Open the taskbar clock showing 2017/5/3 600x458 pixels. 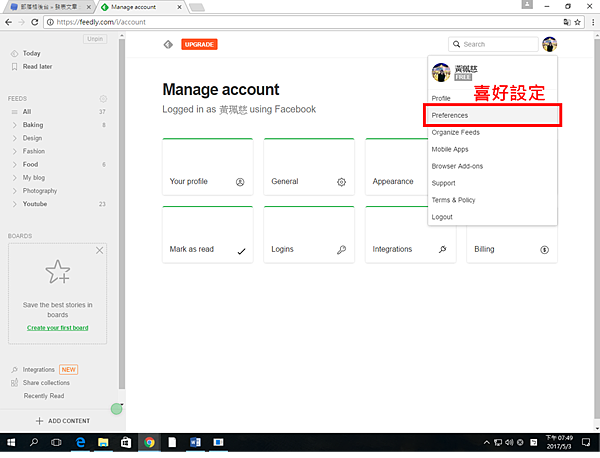point(559,443)
